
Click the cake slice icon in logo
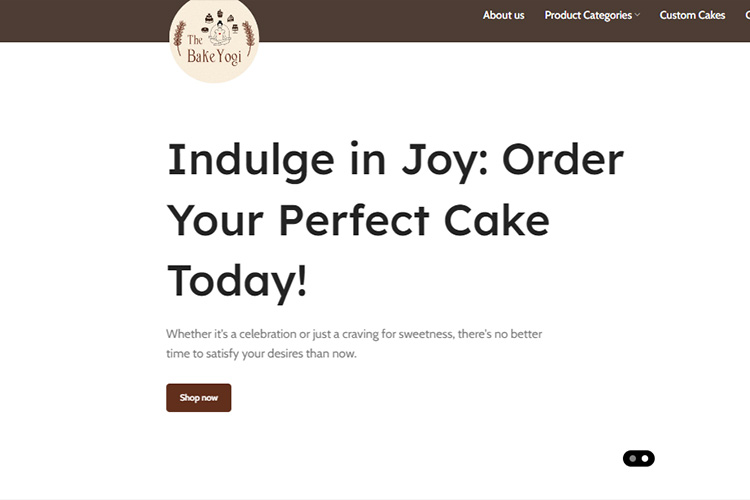[231, 18]
